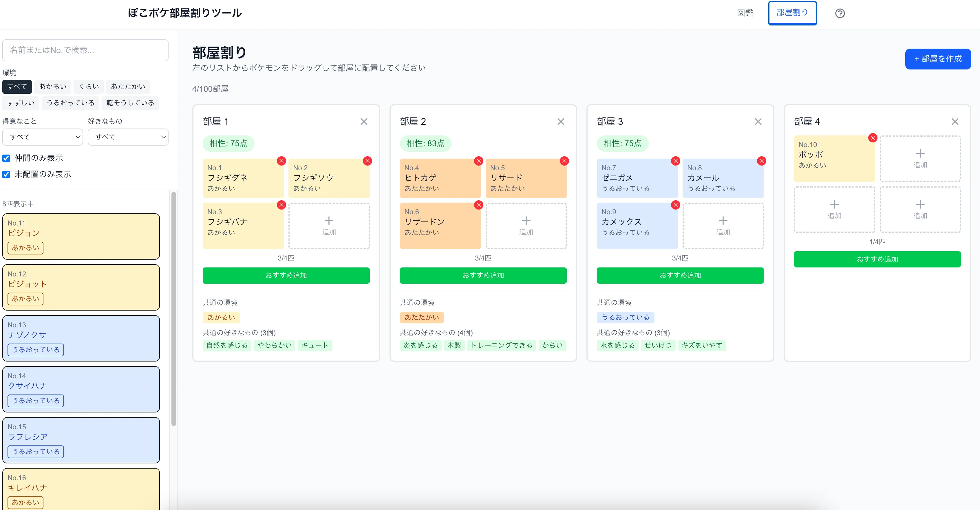Uncheck 未配置のみ表示 checkbox
Viewport: 980px width, 510px height.
tap(6, 175)
